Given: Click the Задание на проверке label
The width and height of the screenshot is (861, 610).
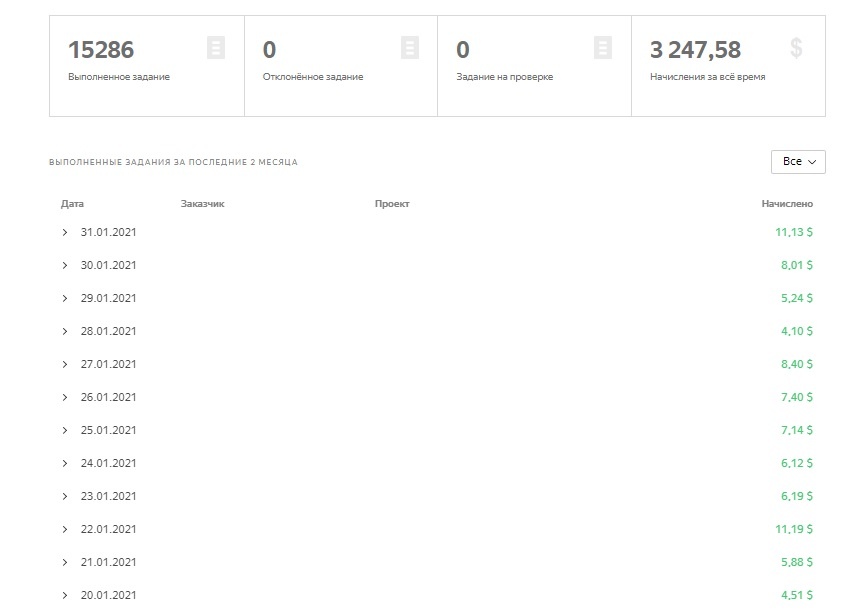Looking at the screenshot, I should point(505,77).
